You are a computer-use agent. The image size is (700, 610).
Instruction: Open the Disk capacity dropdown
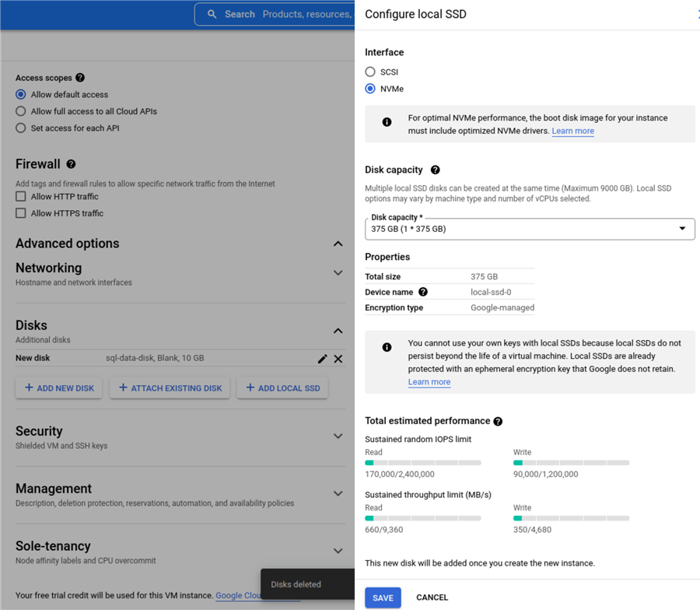click(530, 229)
